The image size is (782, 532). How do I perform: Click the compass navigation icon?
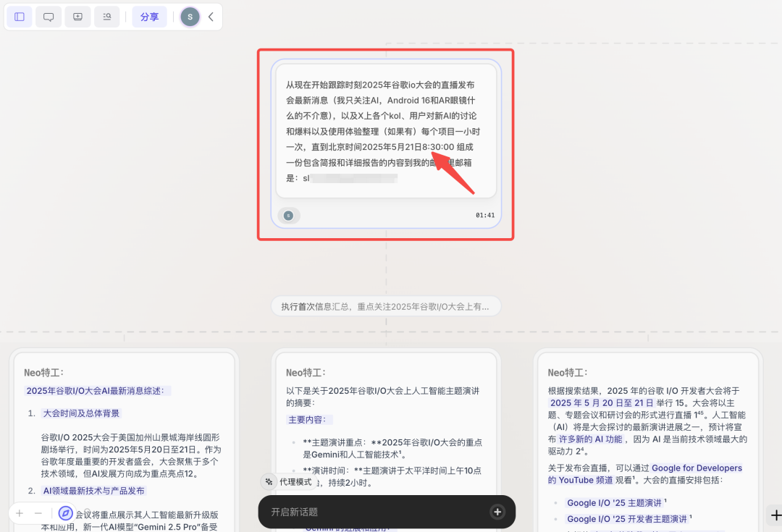tap(65, 513)
